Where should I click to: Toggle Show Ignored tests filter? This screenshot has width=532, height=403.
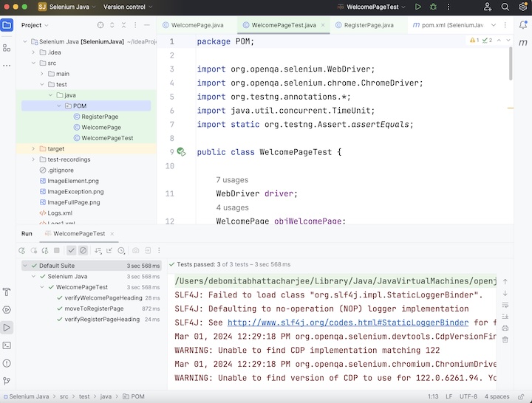(x=83, y=251)
